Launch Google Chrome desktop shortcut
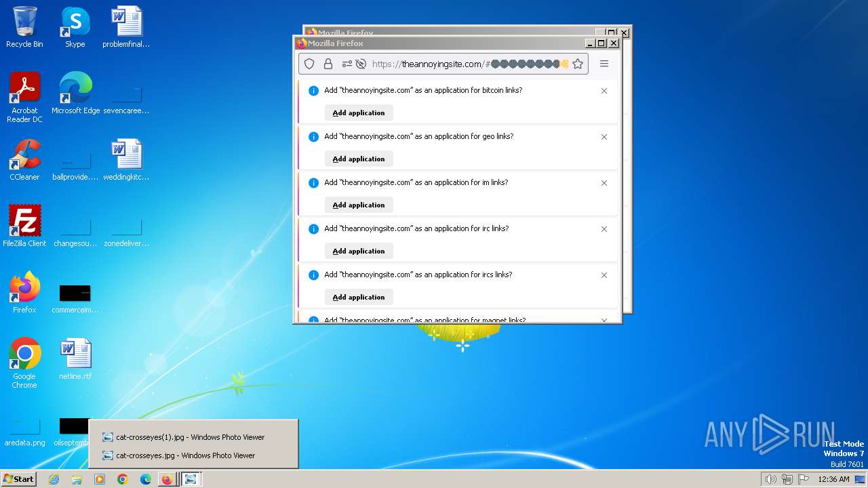This screenshot has width=868, height=488. [24, 364]
